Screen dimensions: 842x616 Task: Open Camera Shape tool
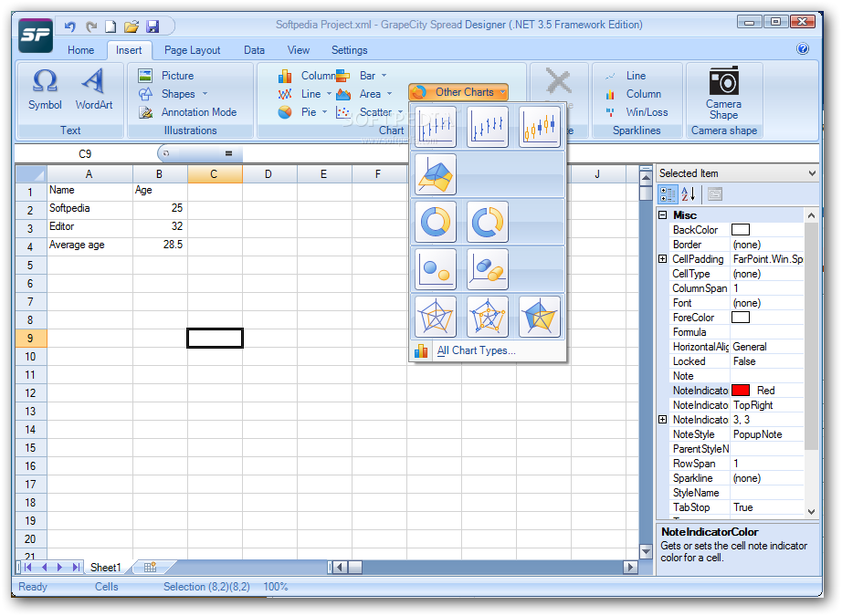[x=723, y=93]
